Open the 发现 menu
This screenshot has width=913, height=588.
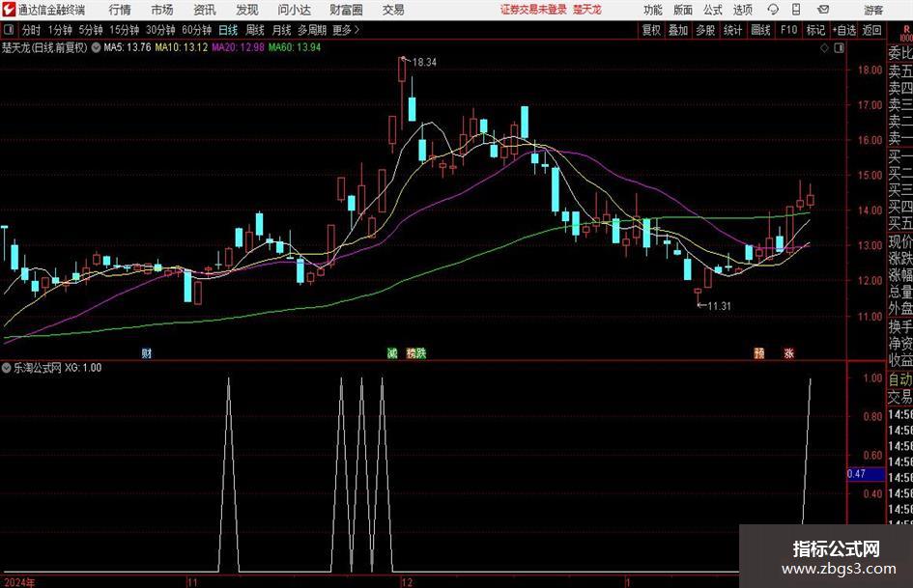[247, 10]
